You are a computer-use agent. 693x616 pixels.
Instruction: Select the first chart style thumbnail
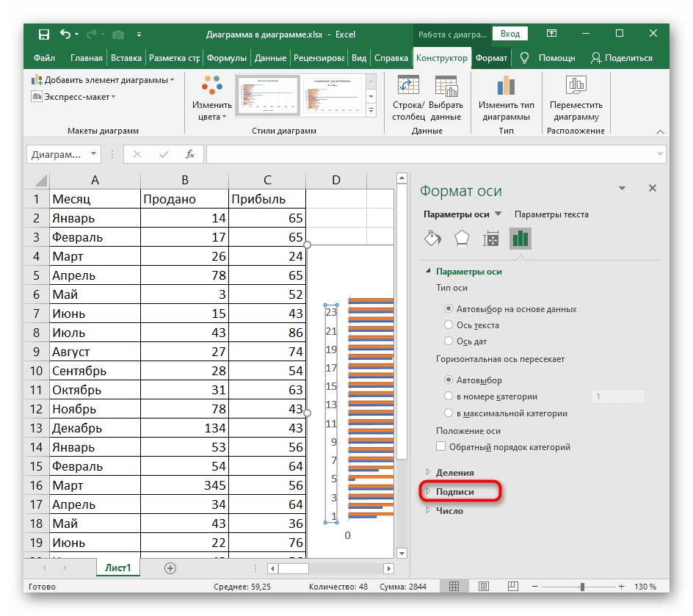268,95
